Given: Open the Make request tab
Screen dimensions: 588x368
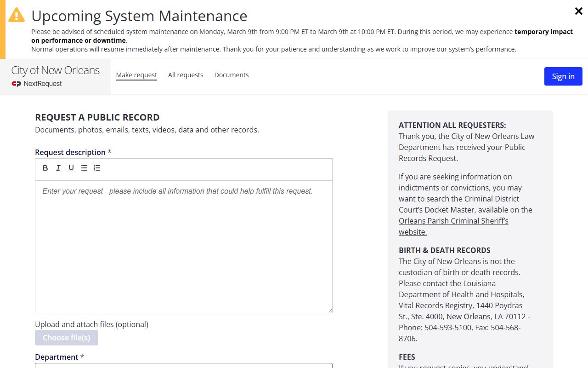Looking at the screenshot, I should (136, 75).
